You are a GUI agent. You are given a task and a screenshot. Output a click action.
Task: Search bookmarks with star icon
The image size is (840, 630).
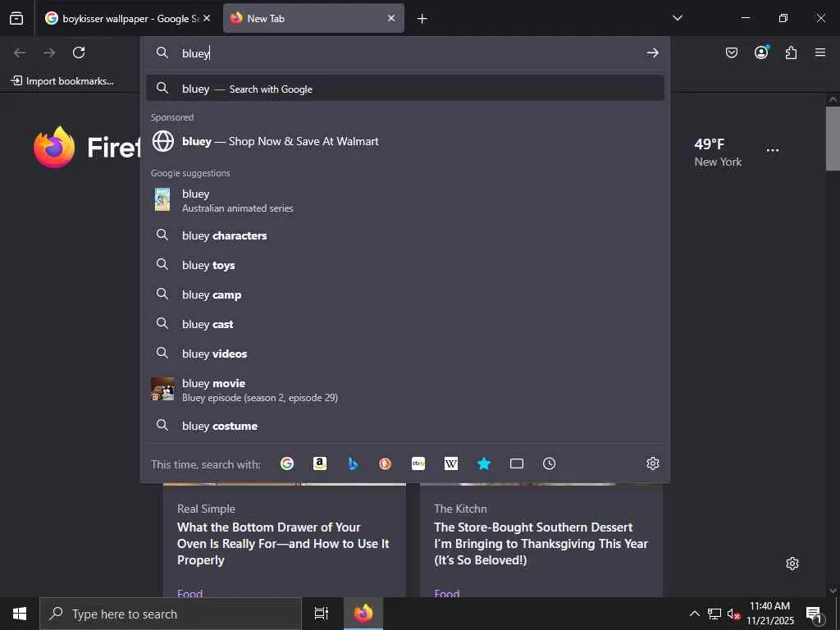484,463
